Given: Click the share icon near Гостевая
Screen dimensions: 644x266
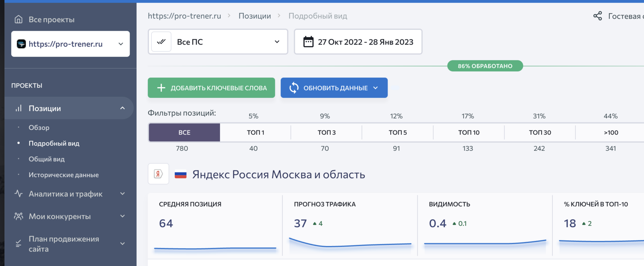Looking at the screenshot, I should click(x=597, y=16).
